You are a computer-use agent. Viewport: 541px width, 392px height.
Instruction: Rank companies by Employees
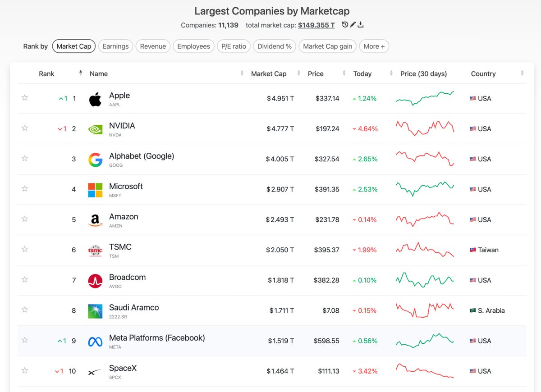pos(193,46)
